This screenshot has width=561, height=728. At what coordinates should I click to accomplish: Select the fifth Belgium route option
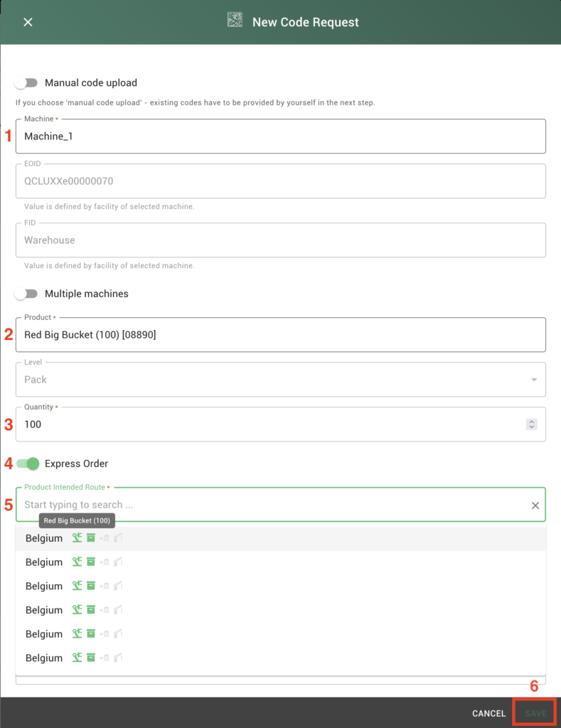pyautogui.click(x=44, y=634)
